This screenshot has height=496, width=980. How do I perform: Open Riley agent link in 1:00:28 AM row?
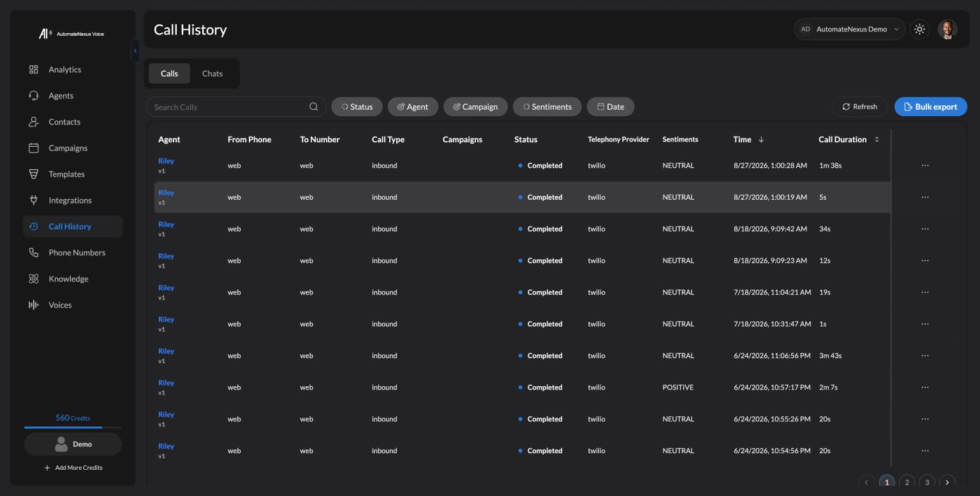point(166,161)
